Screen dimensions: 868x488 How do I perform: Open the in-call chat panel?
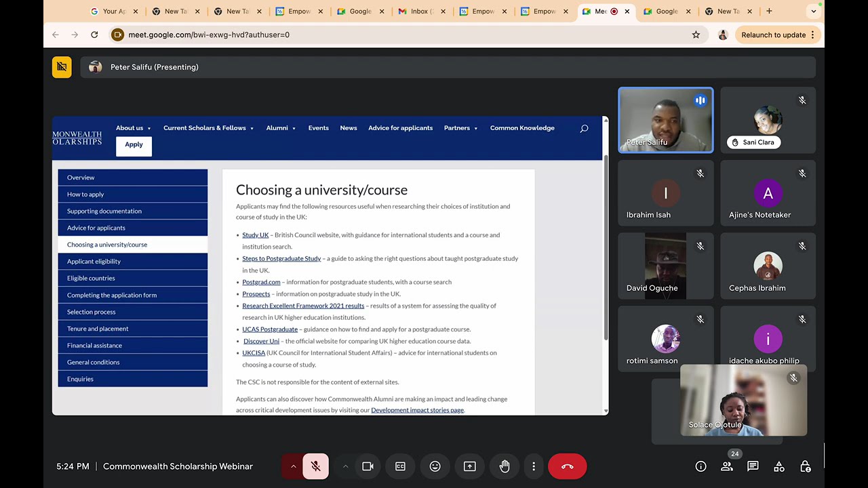click(753, 466)
